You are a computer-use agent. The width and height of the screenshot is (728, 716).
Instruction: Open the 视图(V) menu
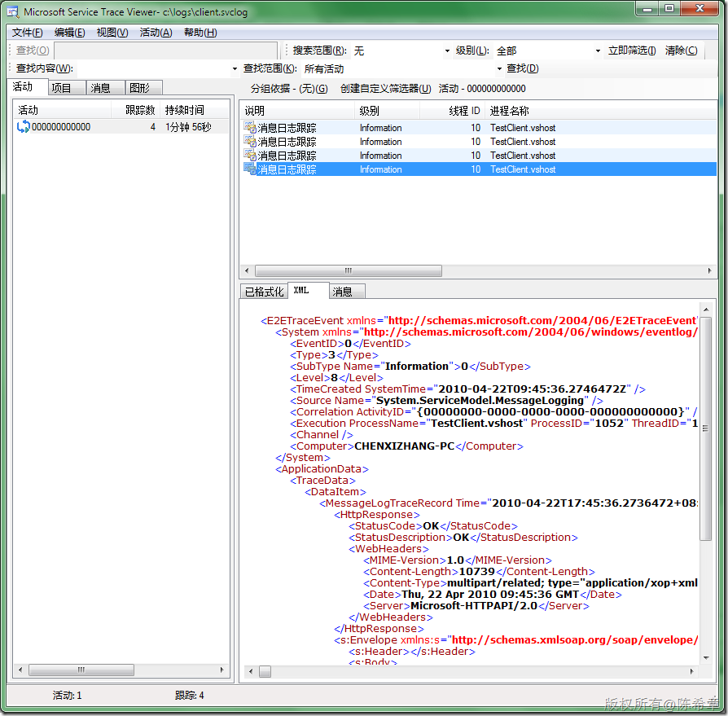coord(112,33)
